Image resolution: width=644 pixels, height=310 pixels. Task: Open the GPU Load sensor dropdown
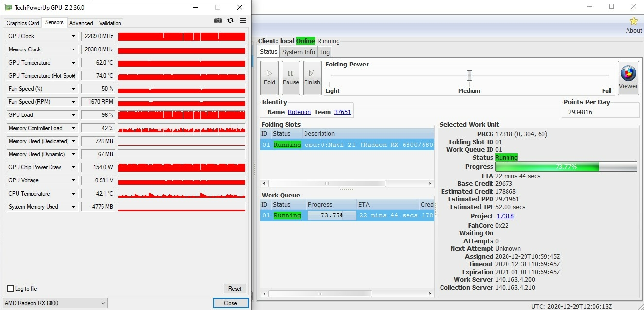(x=74, y=115)
